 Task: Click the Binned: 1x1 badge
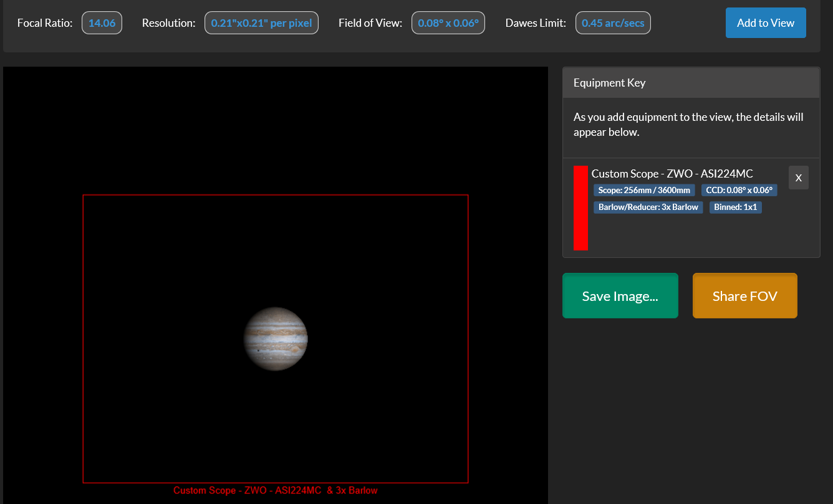[x=736, y=207]
